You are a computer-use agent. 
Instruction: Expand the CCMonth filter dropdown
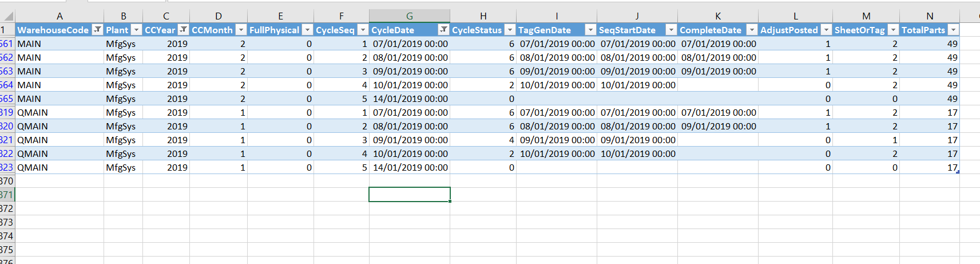pyautogui.click(x=241, y=30)
